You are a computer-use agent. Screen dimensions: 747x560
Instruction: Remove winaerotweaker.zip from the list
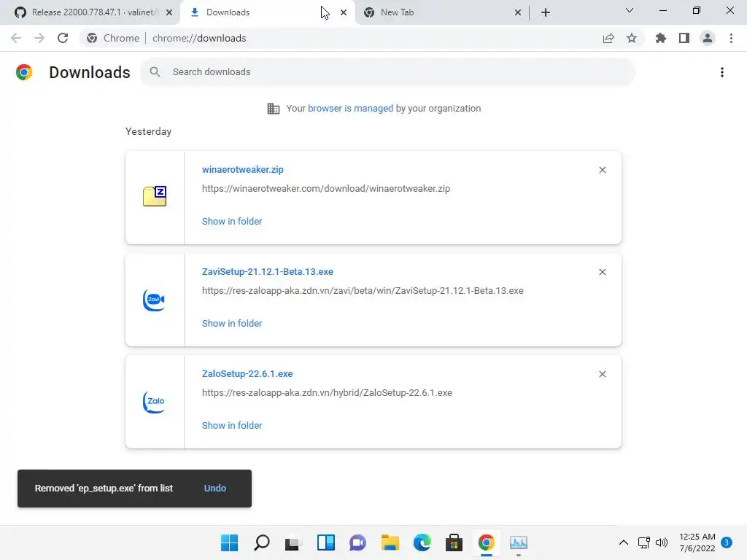point(602,170)
